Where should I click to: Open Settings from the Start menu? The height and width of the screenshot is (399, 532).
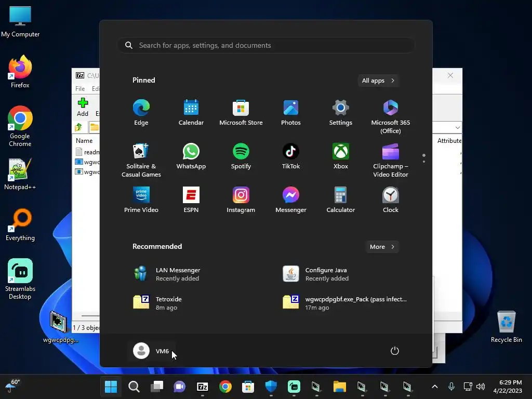(x=341, y=113)
